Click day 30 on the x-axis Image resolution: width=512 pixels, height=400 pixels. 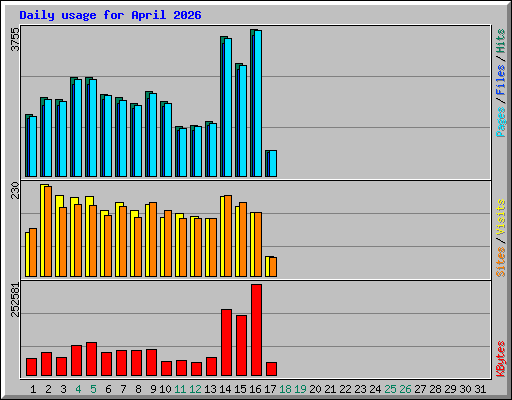tap(465, 389)
